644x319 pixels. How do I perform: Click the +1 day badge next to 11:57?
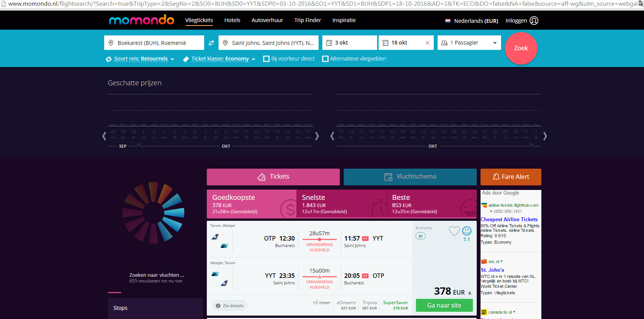click(365, 239)
